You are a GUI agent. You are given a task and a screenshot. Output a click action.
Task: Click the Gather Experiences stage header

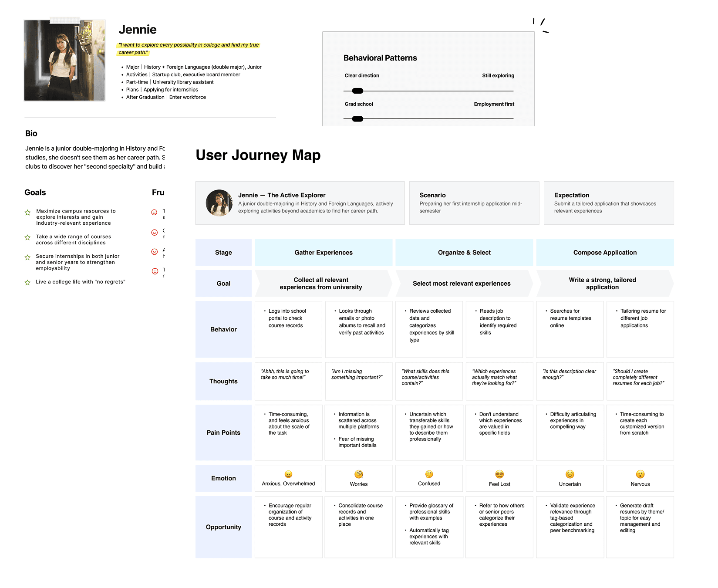324,253
